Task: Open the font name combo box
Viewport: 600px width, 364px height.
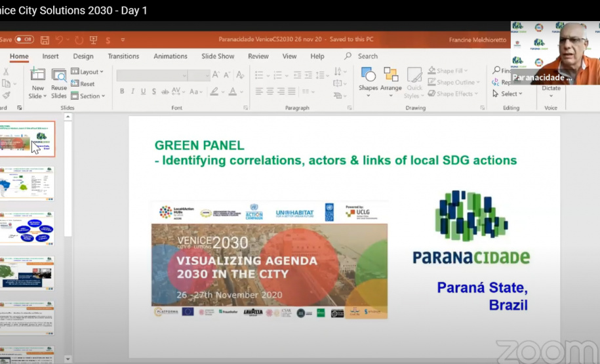Action: [x=152, y=75]
